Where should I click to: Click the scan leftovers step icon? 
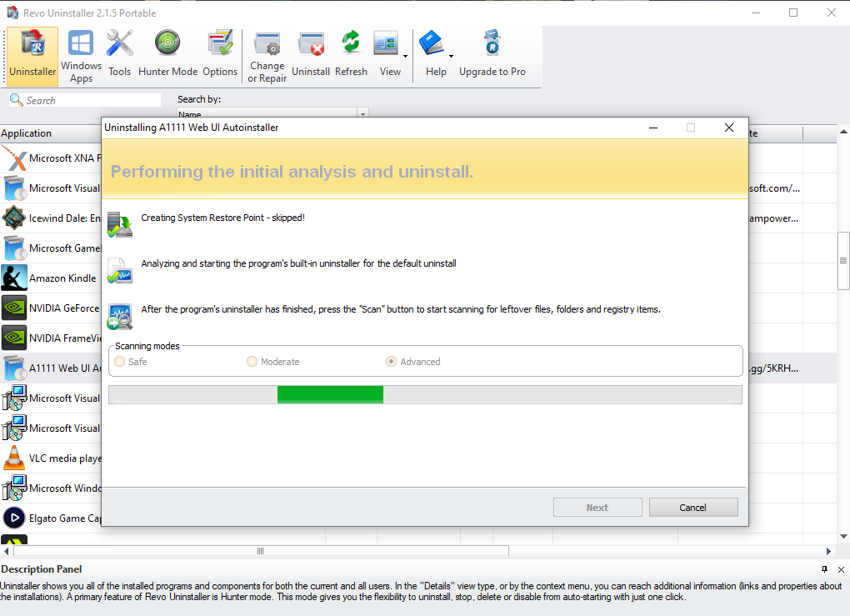(x=120, y=317)
